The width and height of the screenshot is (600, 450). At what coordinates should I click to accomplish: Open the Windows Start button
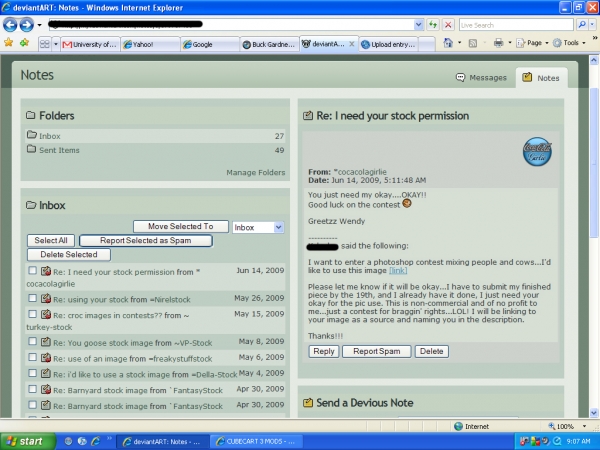tap(28, 441)
